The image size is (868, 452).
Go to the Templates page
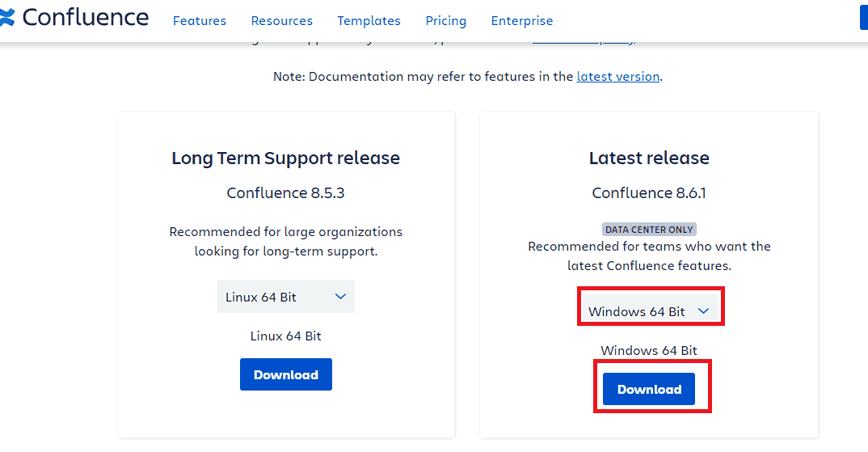(x=369, y=21)
